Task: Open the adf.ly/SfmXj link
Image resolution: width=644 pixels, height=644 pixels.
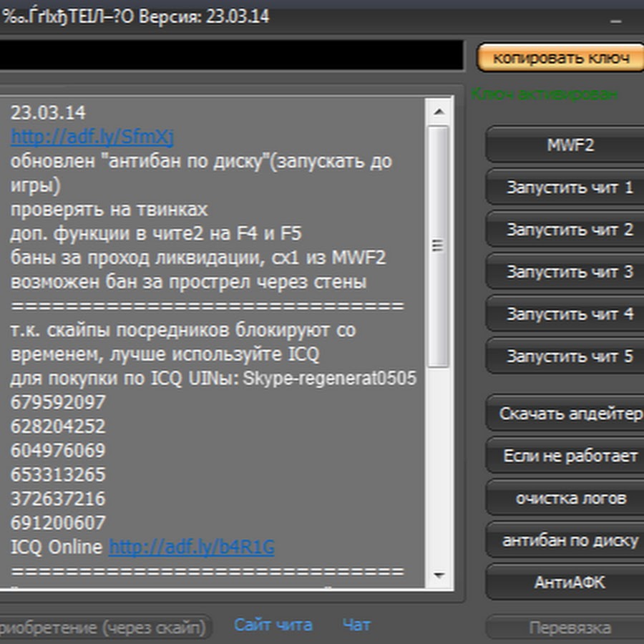Action: click(x=92, y=137)
